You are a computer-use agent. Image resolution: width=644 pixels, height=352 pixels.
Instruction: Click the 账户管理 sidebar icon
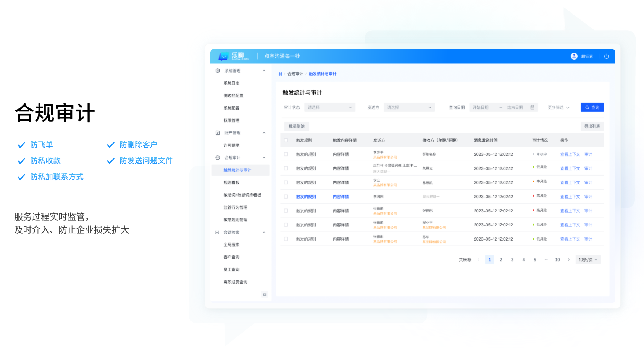pos(218,133)
